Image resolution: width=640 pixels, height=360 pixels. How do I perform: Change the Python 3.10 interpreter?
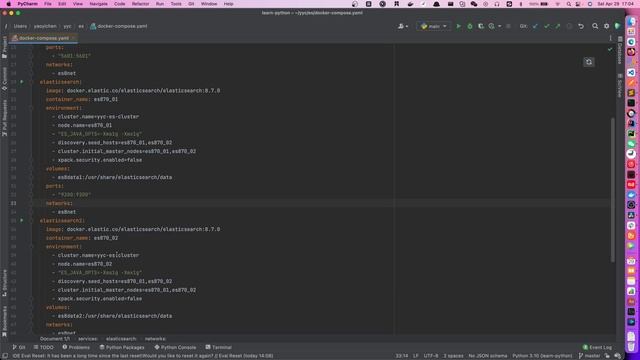tap(542, 356)
